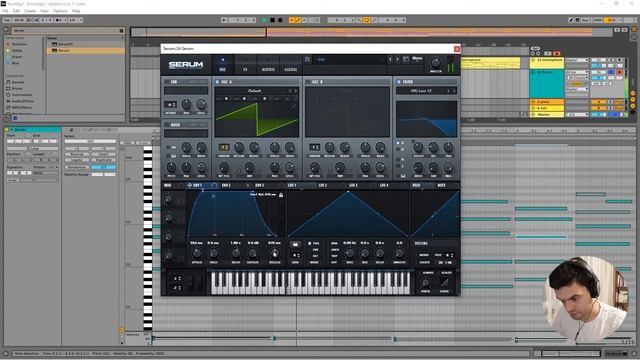The height and width of the screenshot is (360, 640).
Task: Select the ENV 2 tab
Action: point(226,185)
